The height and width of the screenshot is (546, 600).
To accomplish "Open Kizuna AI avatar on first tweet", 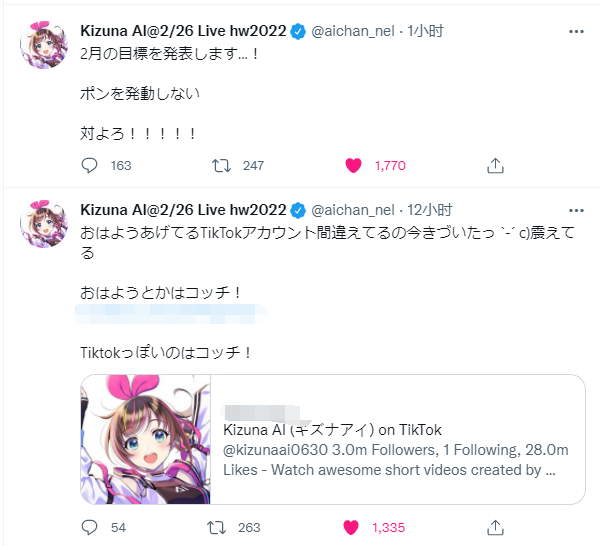I will pos(44,45).
